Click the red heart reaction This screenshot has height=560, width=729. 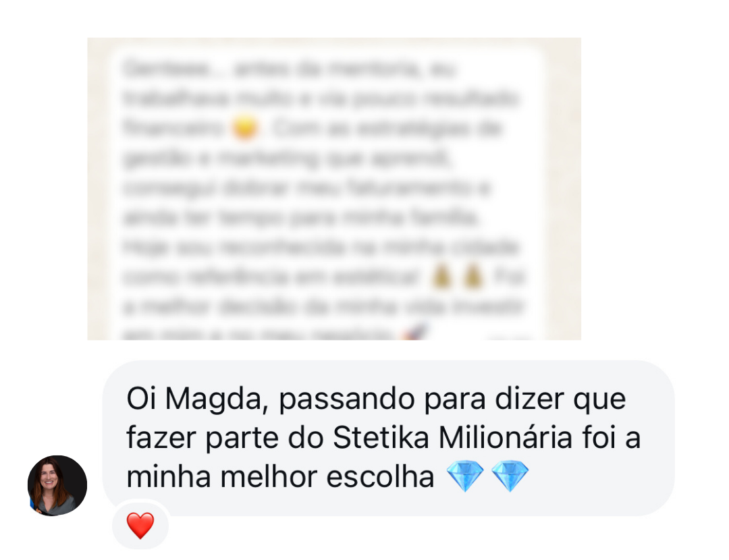[140, 525]
